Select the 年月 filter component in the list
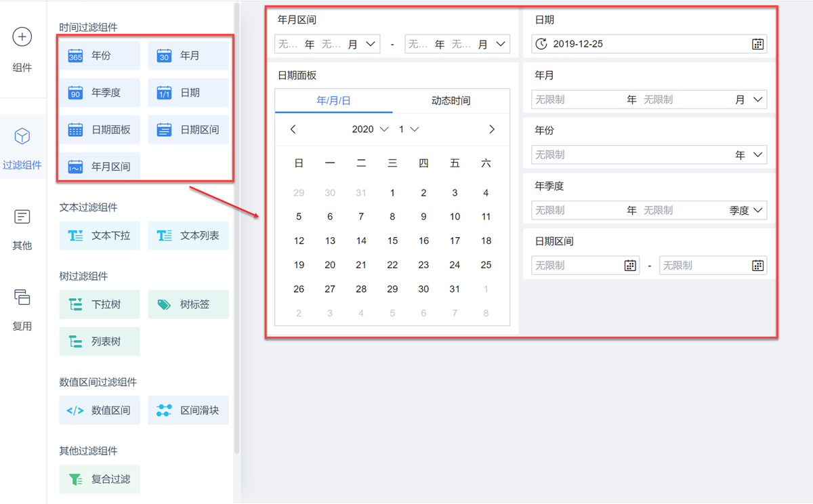 188,56
